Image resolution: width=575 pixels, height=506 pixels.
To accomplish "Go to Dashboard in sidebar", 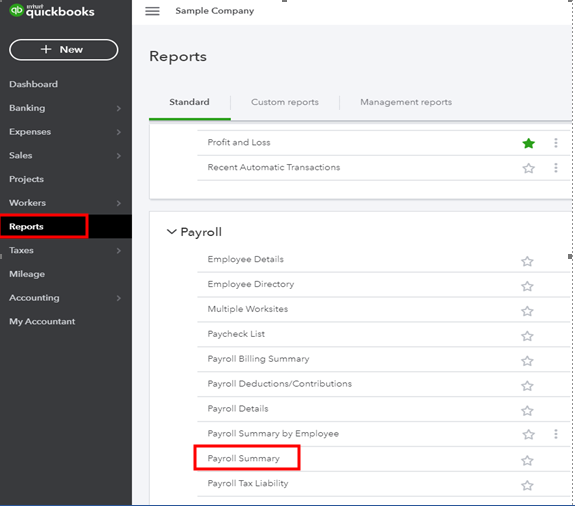I will tap(33, 84).
